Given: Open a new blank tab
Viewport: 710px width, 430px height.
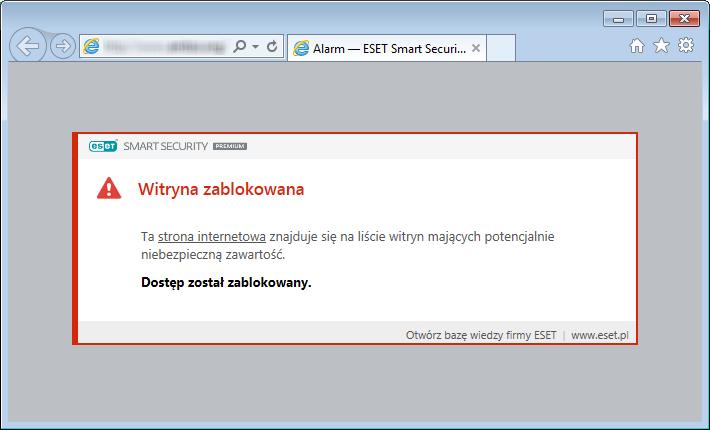Looking at the screenshot, I should click(501, 48).
